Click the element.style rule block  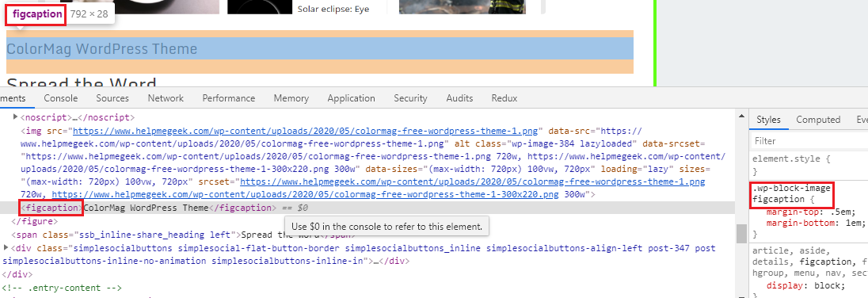[x=809, y=165]
